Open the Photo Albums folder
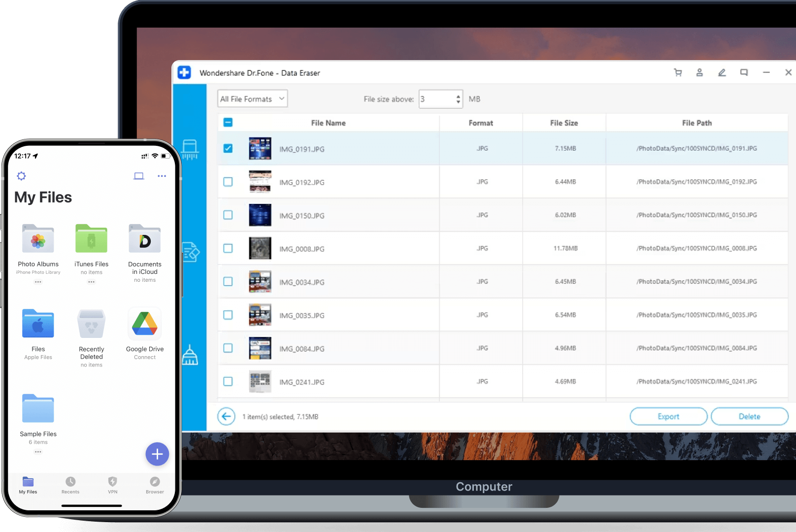This screenshot has width=796, height=532. [x=38, y=239]
